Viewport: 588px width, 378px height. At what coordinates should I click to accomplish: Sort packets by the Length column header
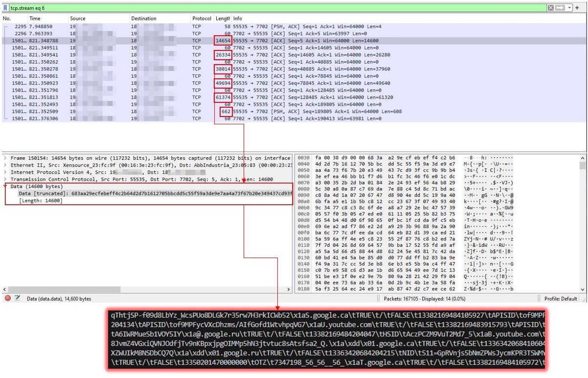tap(223, 19)
